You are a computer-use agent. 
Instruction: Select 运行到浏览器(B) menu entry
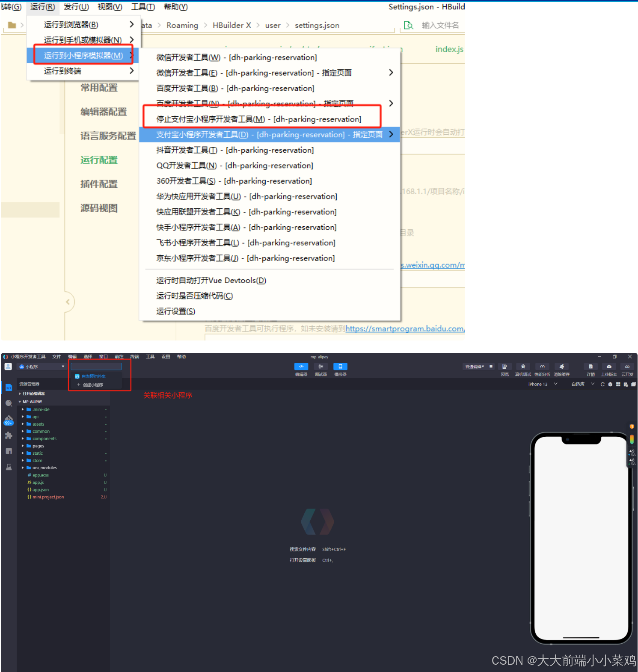point(83,24)
